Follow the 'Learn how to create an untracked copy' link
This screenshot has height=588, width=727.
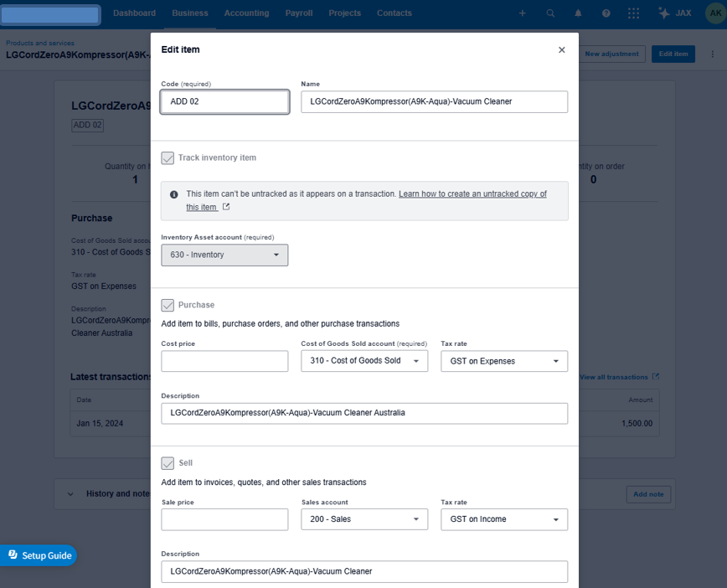point(472,193)
